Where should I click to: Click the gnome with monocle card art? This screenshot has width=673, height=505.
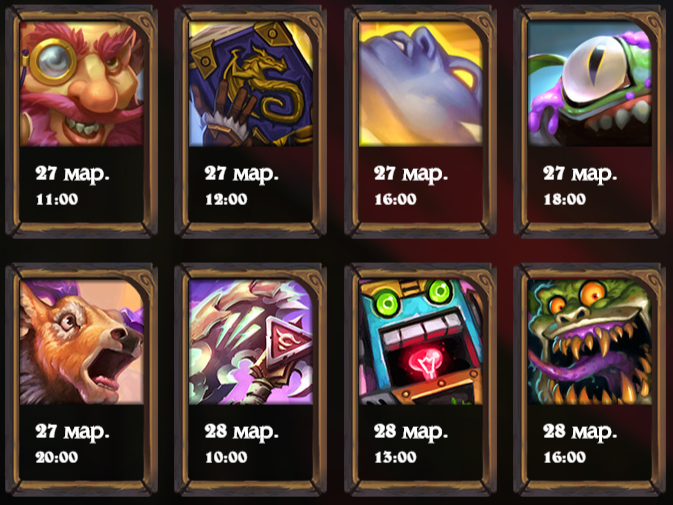[82, 84]
